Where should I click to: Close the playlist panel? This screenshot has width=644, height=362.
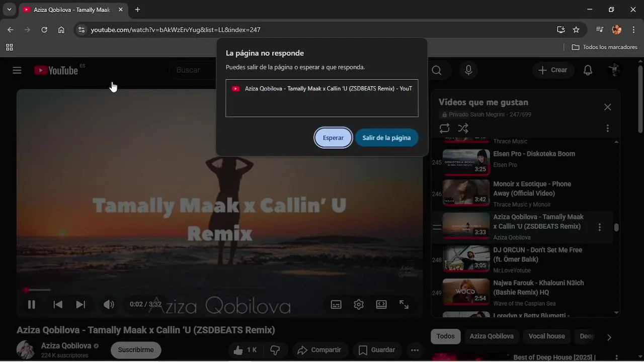pos(608,107)
